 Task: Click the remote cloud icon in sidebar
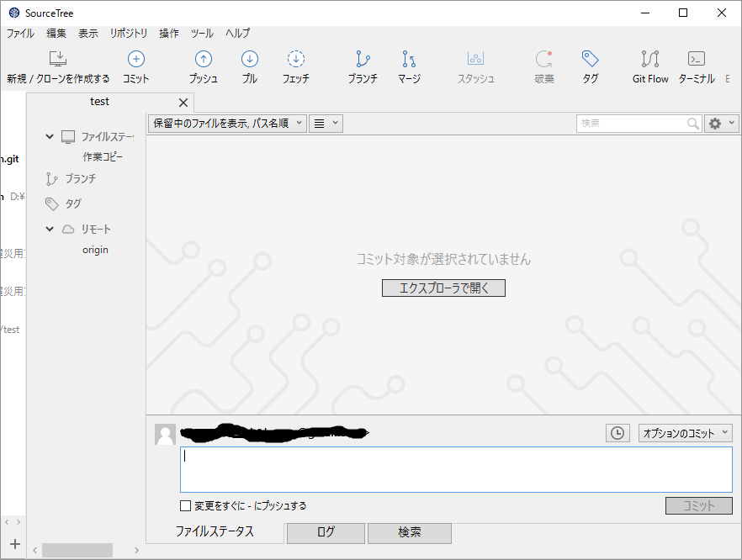tap(68, 230)
